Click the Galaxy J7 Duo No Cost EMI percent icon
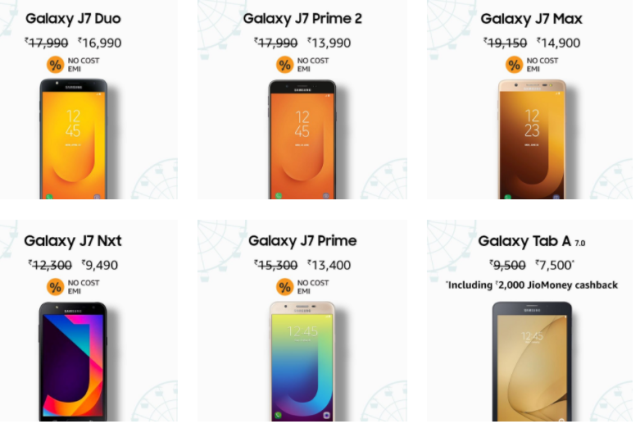Screen dimensions: 640x433 tap(55, 65)
